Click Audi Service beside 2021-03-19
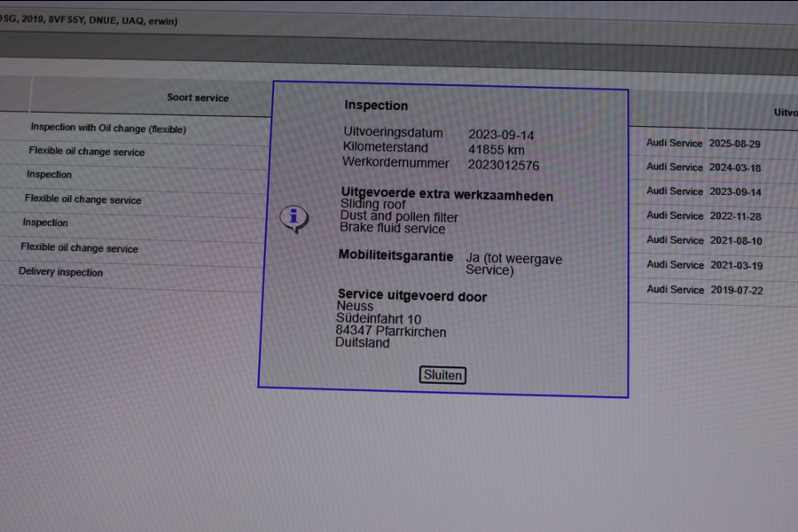798x532 pixels. tap(676, 265)
